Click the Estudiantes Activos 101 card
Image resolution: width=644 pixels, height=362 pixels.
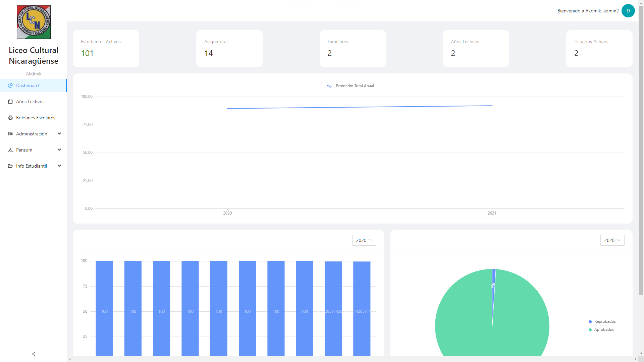[x=106, y=49]
